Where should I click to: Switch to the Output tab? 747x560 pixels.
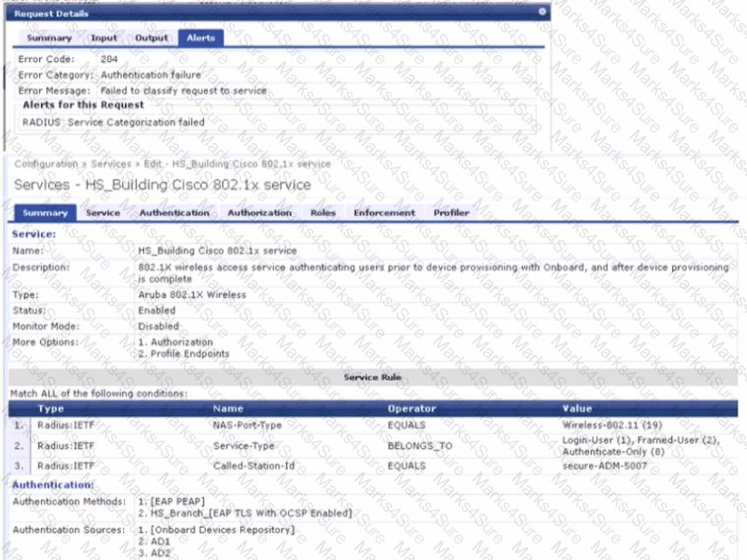tap(152, 38)
